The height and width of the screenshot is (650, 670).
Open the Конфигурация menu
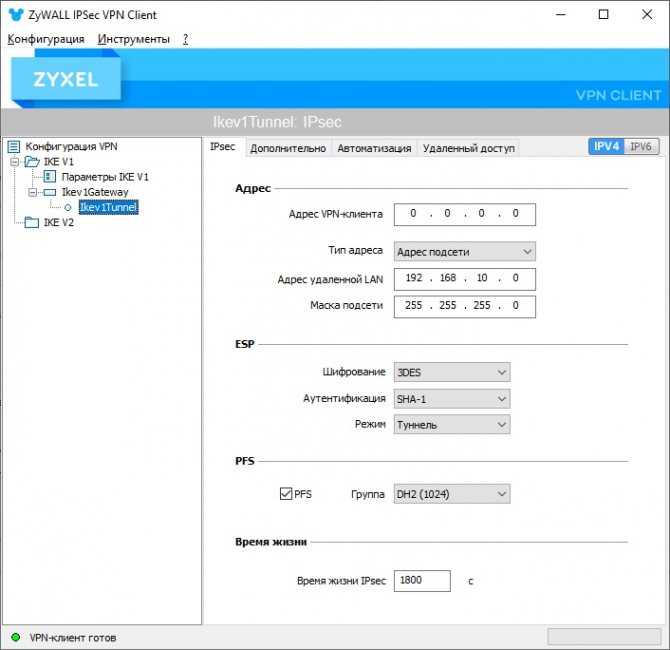point(46,39)
